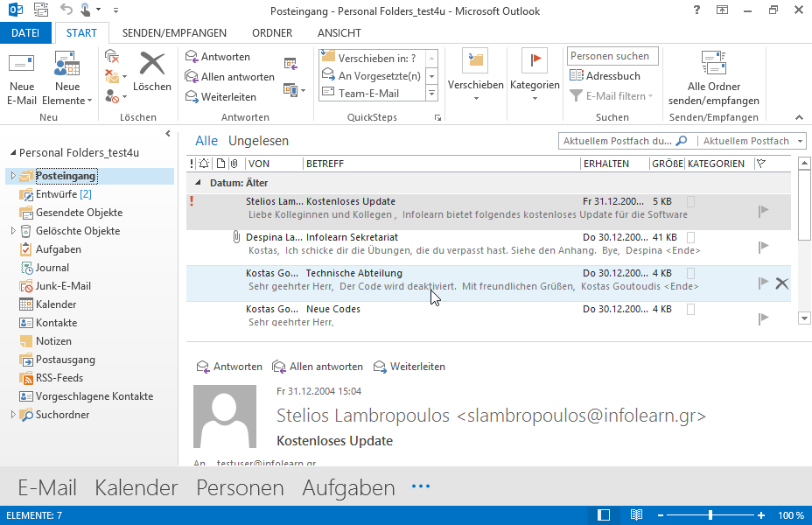Click the Ignore conversation icon
Screen dimensions: 812x525
112,56
